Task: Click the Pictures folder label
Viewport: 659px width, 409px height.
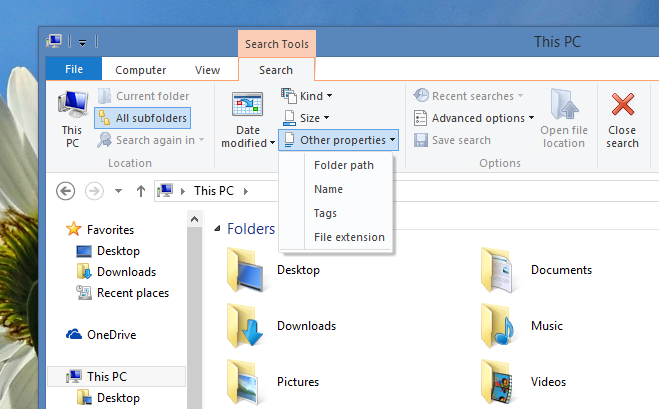Action: click(x=298, y=382)
